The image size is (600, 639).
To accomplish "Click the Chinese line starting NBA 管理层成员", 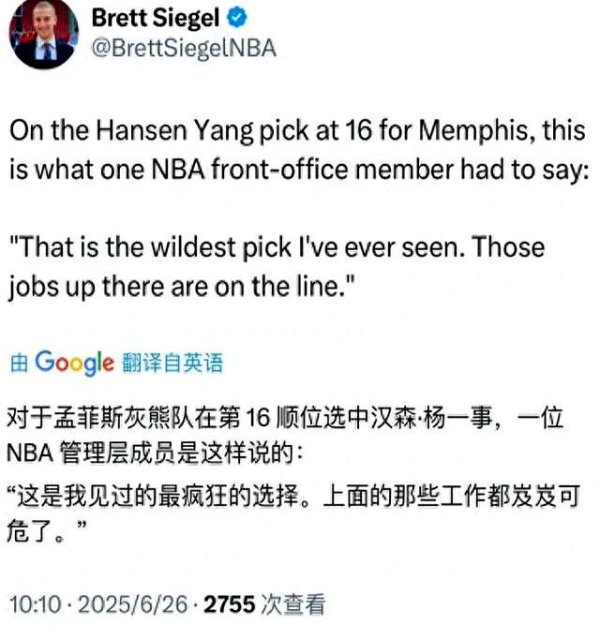I will coord(155,453).
